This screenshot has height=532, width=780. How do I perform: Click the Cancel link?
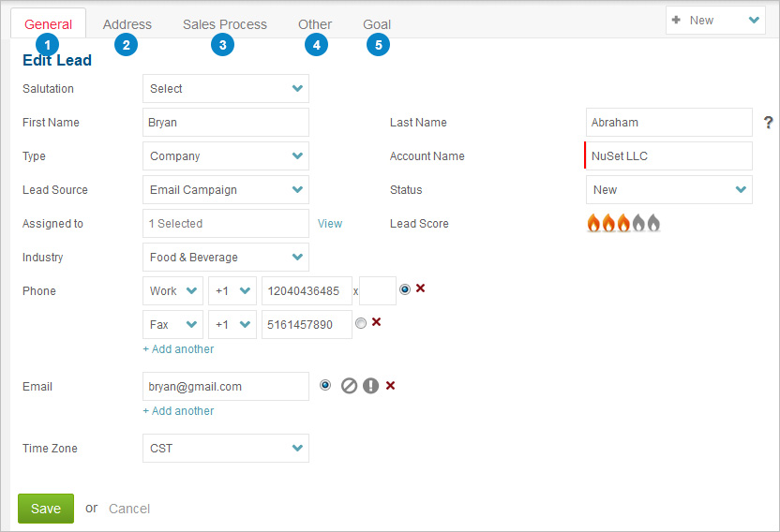click(129, 509)
